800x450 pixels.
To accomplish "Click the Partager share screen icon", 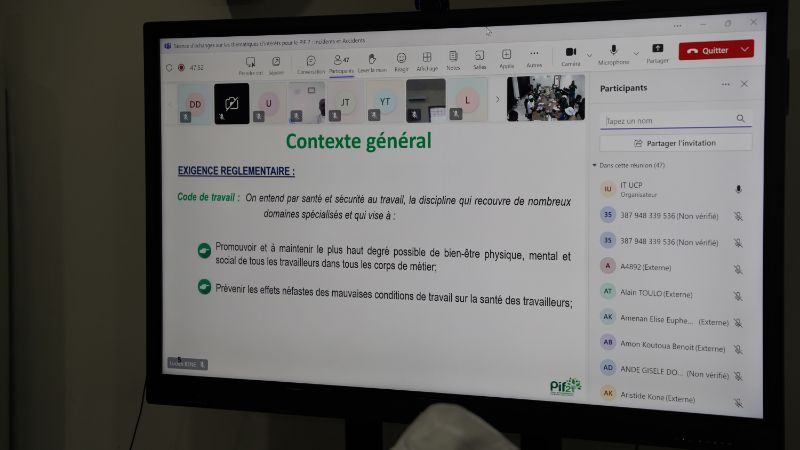I will click(x=658, y=51).
